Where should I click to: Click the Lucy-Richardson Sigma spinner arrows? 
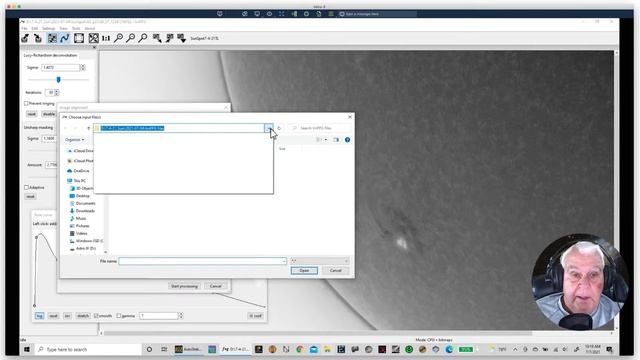(x=83, y=67)
